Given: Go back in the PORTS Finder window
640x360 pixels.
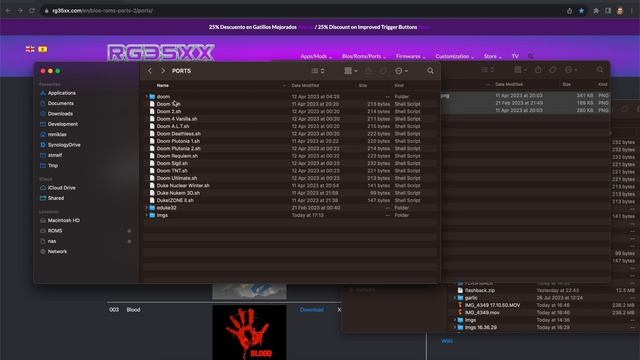Looking at the screenshot, I should pos(150,71).
